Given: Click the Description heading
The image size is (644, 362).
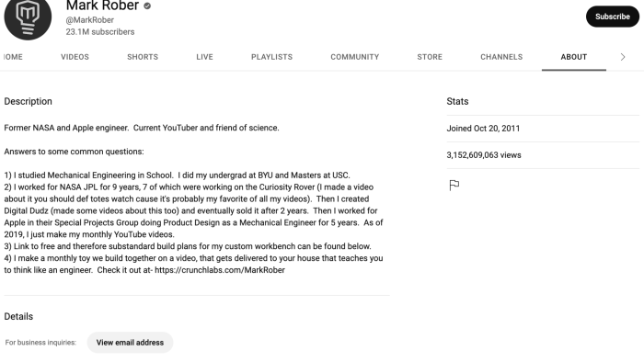Looking at the screenshot, I should coord(28,101).
